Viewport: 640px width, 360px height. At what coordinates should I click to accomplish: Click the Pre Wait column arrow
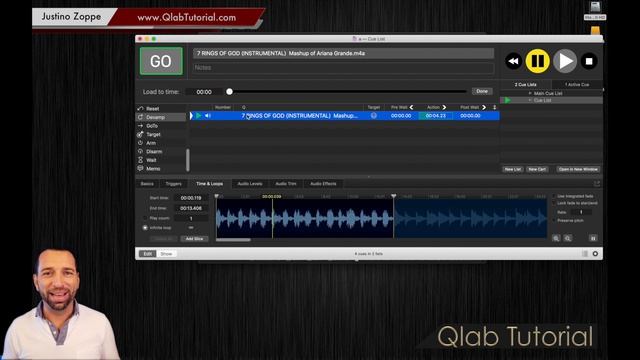[411, 107]
